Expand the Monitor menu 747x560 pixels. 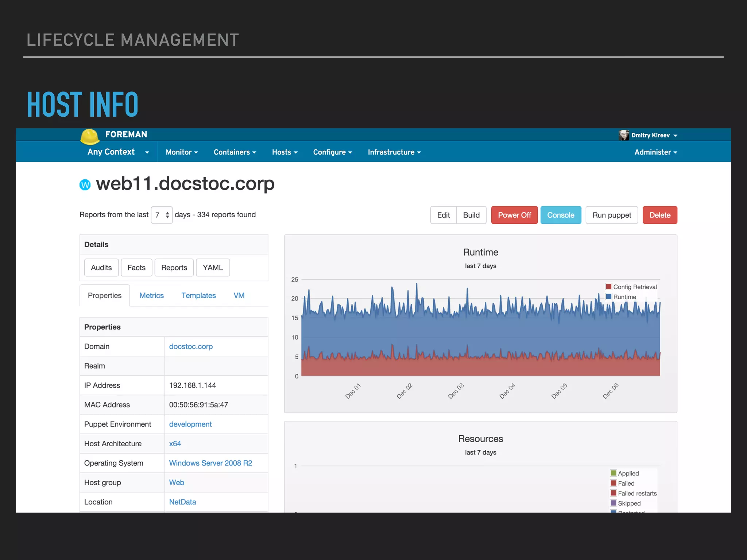(182, 152)
